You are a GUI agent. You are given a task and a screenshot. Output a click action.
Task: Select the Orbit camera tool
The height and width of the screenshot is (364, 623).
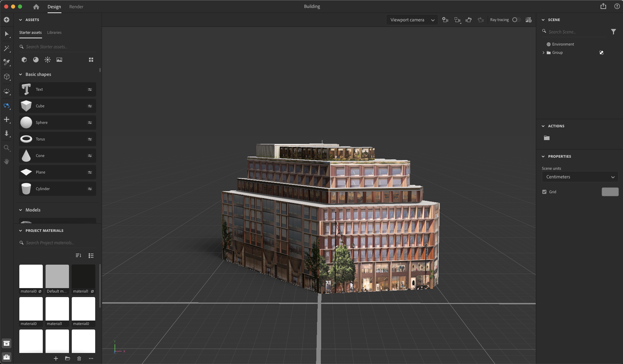(7, 106)
